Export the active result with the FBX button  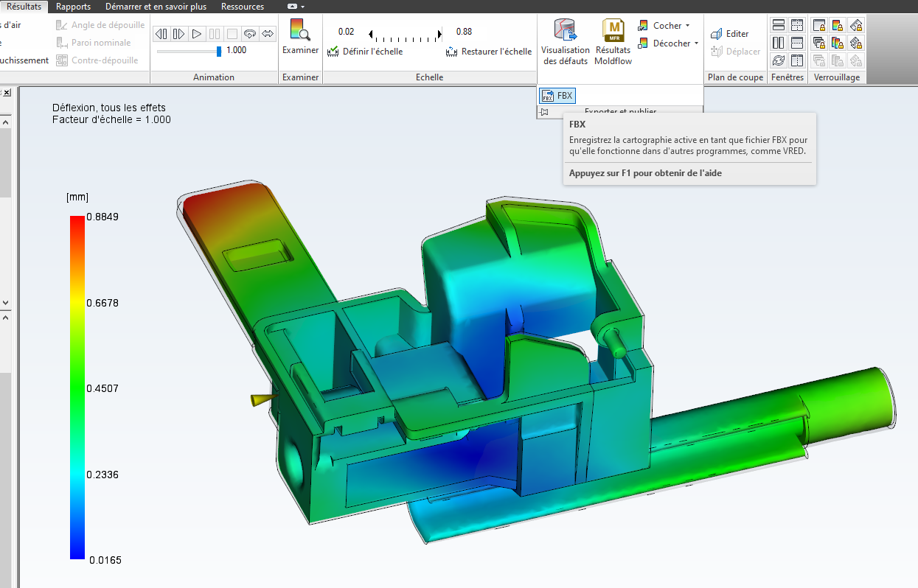point(557,95)
